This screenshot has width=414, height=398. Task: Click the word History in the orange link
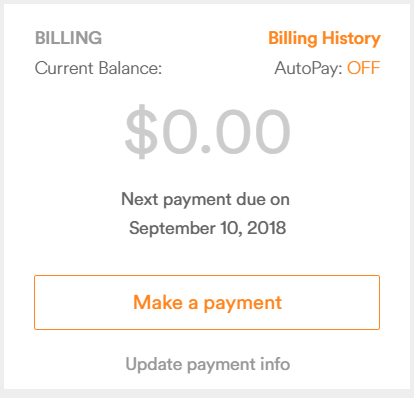pyautogui.click(x=351, y=39)
